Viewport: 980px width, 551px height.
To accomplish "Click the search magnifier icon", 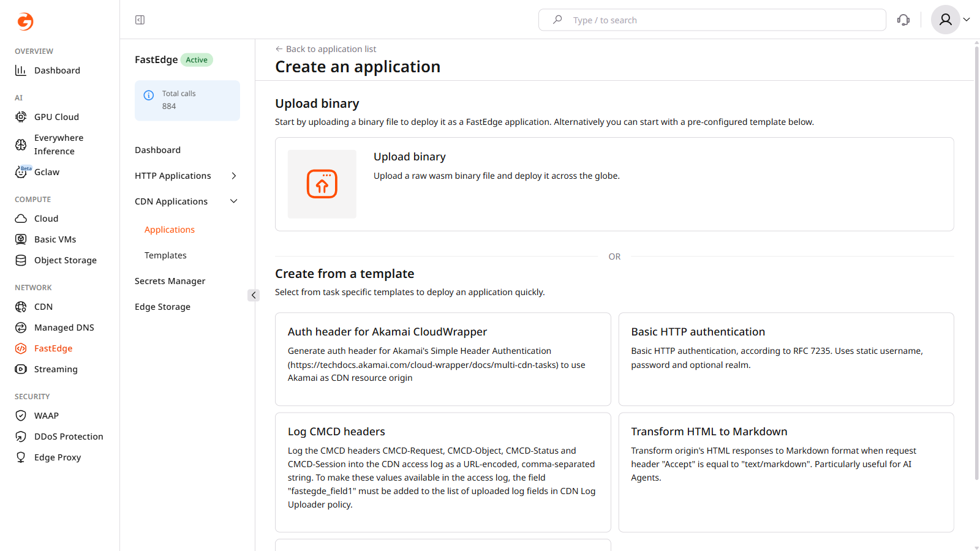I will 557,20.
